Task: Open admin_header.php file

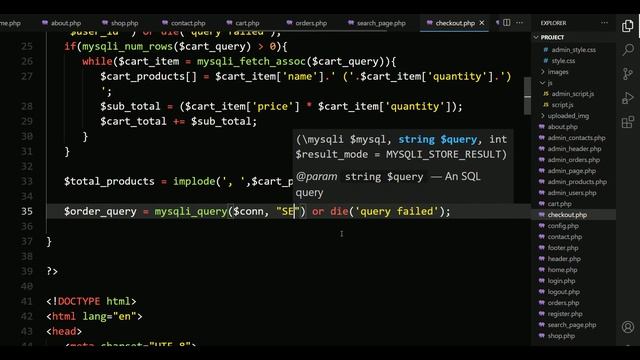Action: pyautogui.click(x=573, y=149)
